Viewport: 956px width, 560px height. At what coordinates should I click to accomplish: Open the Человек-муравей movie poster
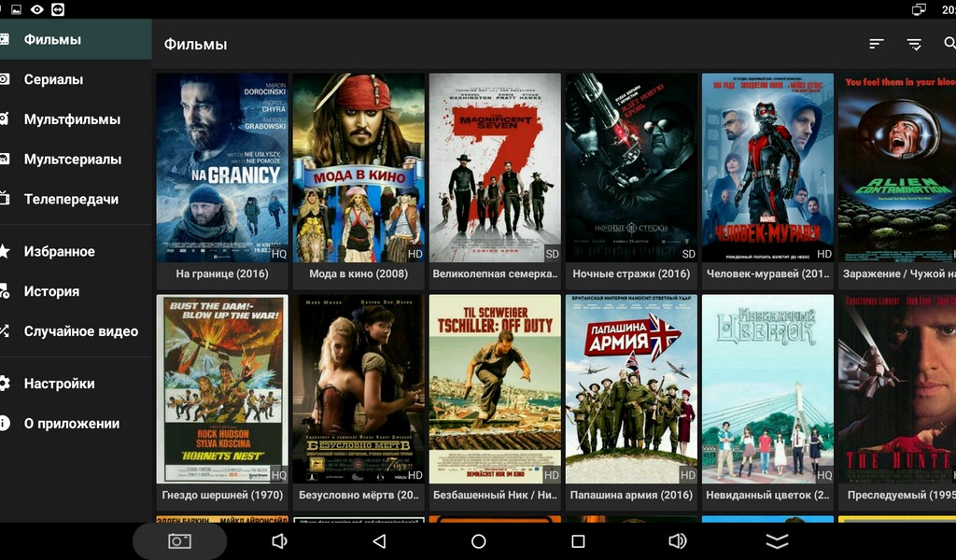[767, 168]
